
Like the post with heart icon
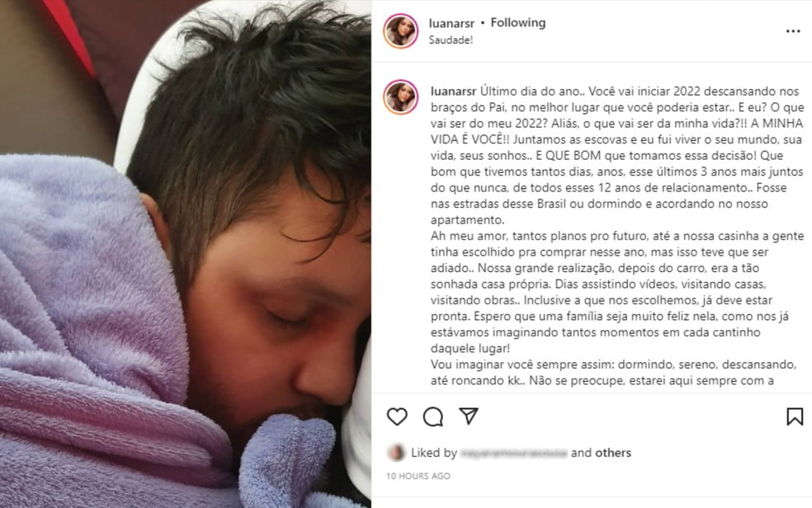point(397,416)
